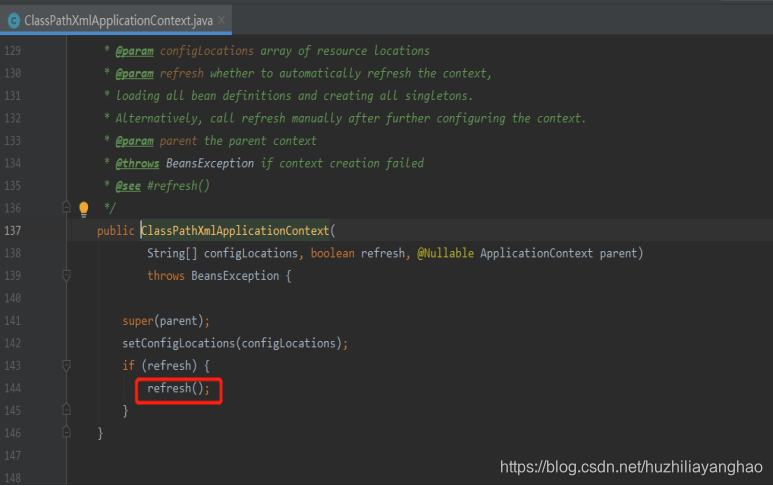Click the ClassPathXmlApplicationContext constructor name

pyautogui.click(x=235, y=231)
